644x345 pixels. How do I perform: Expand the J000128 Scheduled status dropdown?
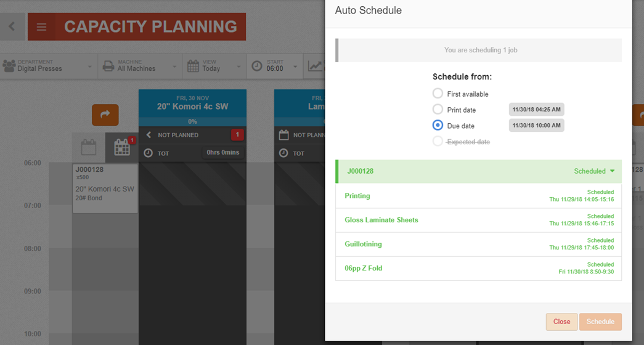point(594,171)
